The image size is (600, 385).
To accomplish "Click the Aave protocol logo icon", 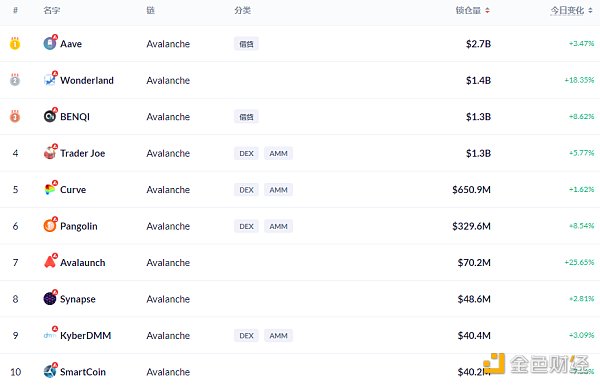I will [x=50, y=43].
